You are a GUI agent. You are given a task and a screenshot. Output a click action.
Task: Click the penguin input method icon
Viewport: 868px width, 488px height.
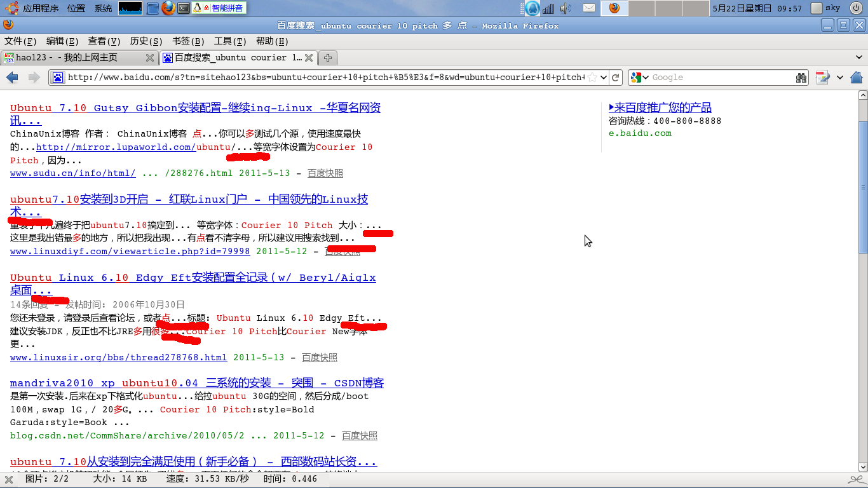[x=198, y=8]
